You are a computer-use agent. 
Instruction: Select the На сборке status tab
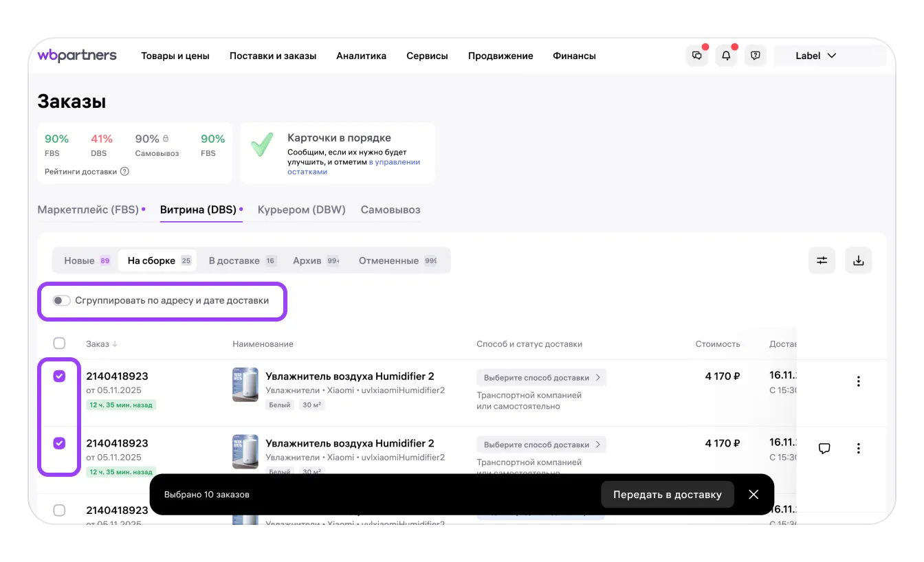click(157, 260)
